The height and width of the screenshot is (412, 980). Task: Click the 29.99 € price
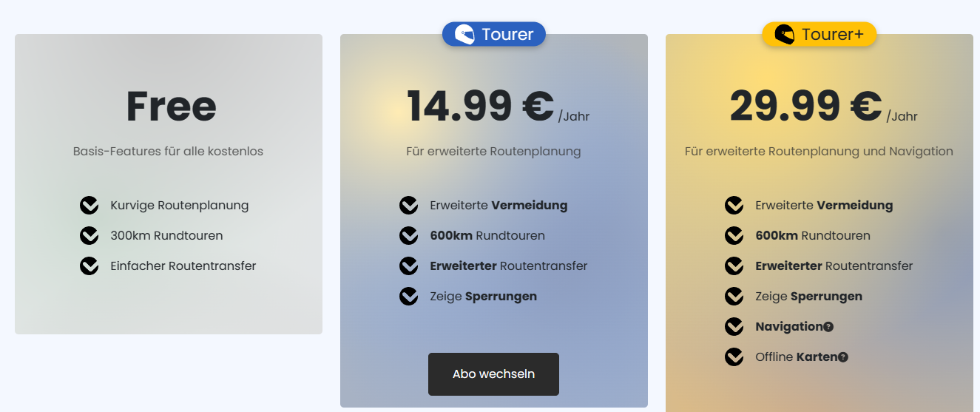coord(805,107)
